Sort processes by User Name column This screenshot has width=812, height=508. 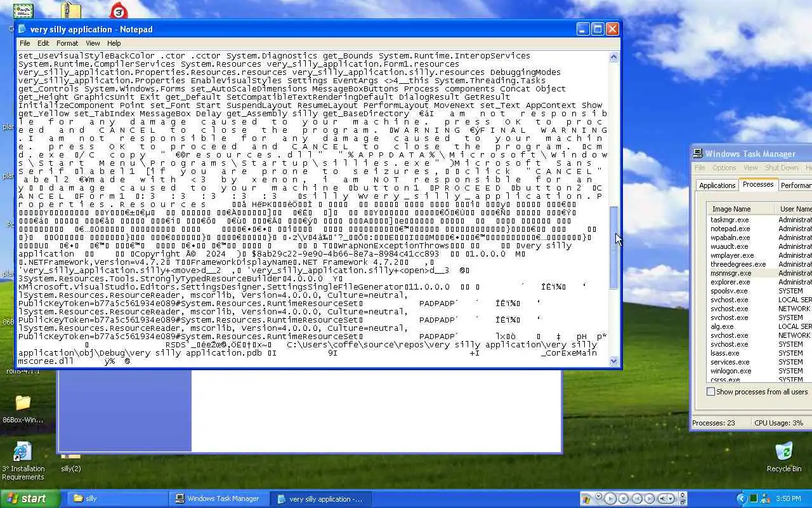tap(794, 209)
